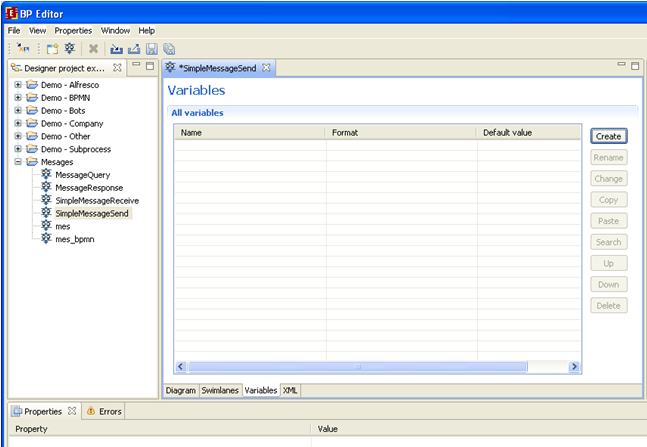Click the new project folder toolbar icon
647x447 pixels.
[x=51, y=48]
